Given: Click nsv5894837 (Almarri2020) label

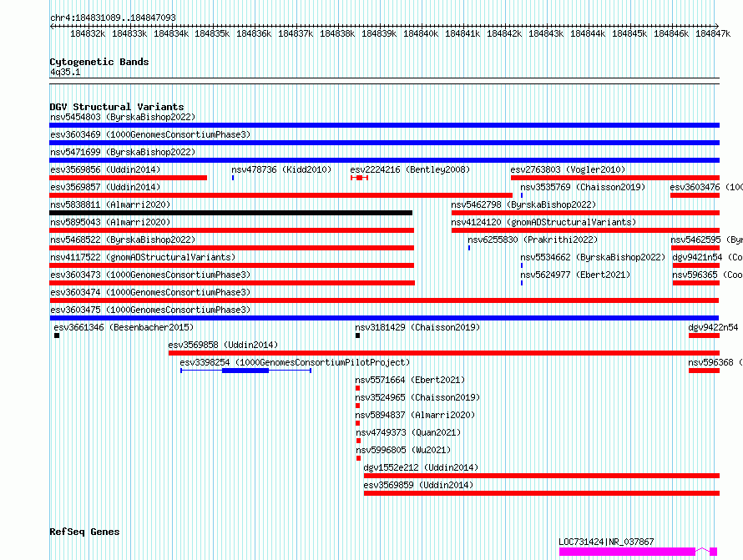Looking at the screenshot, I should pos(415,415).
